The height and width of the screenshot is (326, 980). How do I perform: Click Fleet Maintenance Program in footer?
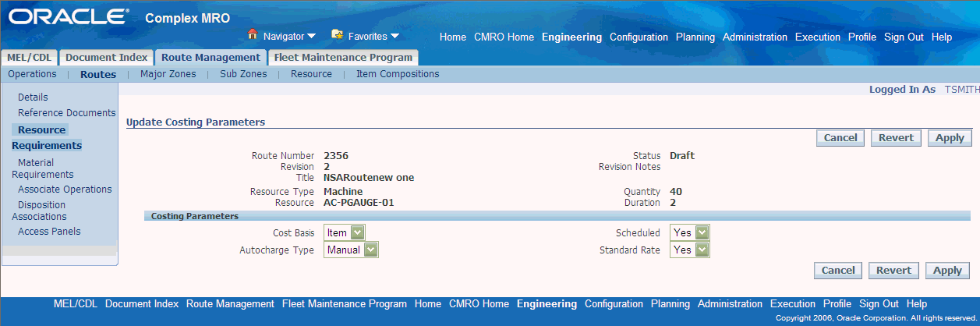345,304
